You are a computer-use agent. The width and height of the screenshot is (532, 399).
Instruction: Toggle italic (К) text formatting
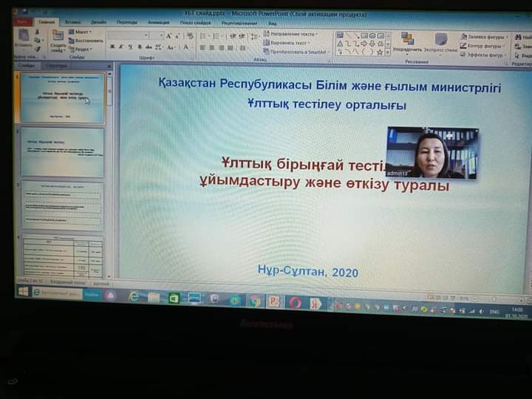pyautogui.click(x=121, y=47)
